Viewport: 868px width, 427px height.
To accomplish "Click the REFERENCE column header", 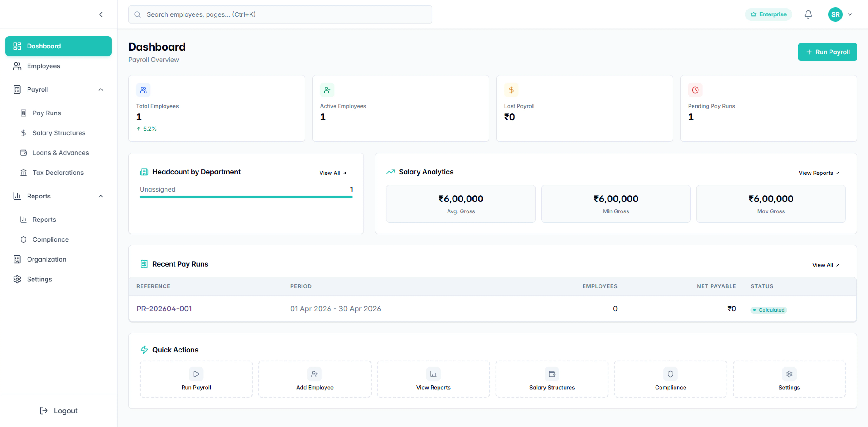I will 153,286.
